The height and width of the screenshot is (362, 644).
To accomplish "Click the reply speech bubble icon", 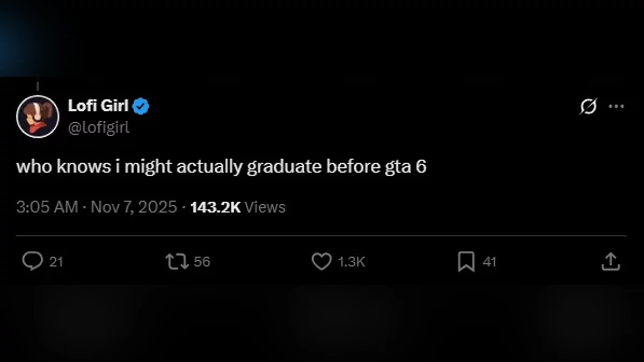I will coord(32,262).
